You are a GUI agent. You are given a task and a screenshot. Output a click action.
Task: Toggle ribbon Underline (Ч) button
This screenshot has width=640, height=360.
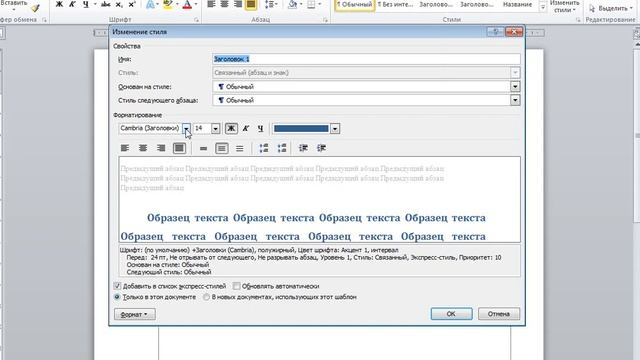coord(85,4)
